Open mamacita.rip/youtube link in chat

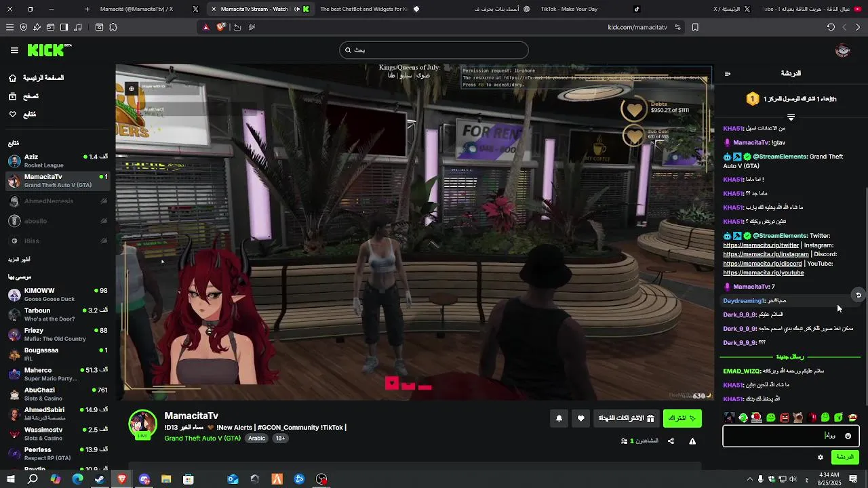tap(764, 272)
